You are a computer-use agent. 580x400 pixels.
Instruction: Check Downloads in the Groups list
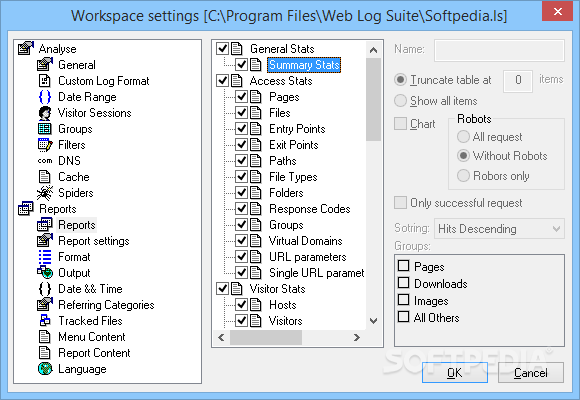coord(404,283)
